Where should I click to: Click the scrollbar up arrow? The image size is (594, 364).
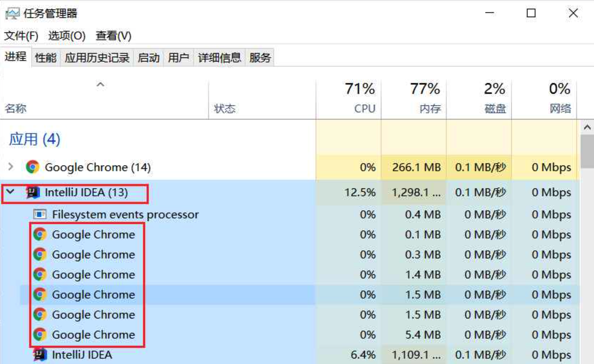(587, 127)
